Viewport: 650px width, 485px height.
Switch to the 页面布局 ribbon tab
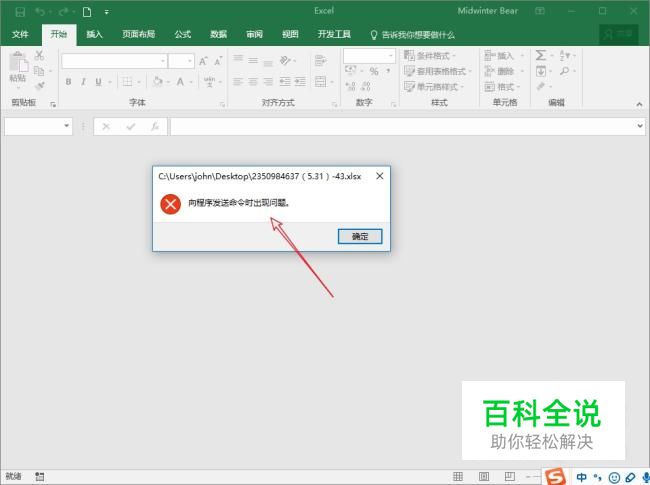click(x=138, y=34)
